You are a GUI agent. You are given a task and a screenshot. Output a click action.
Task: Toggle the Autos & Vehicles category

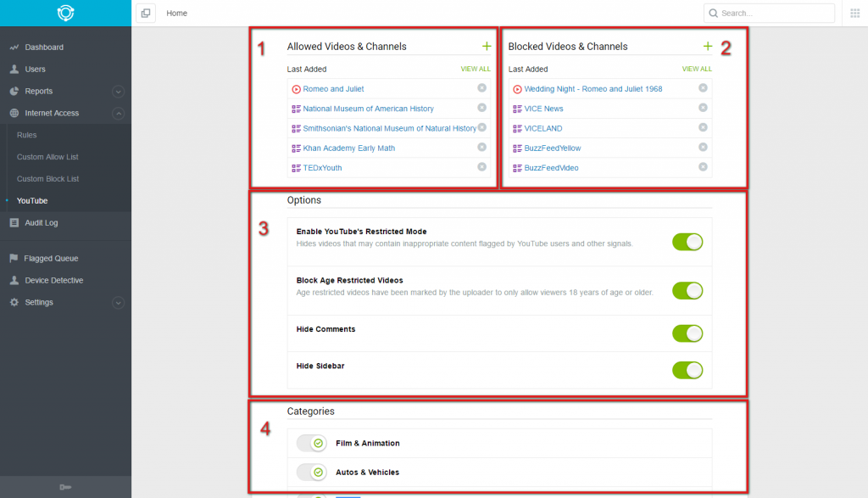pos(312,473)
